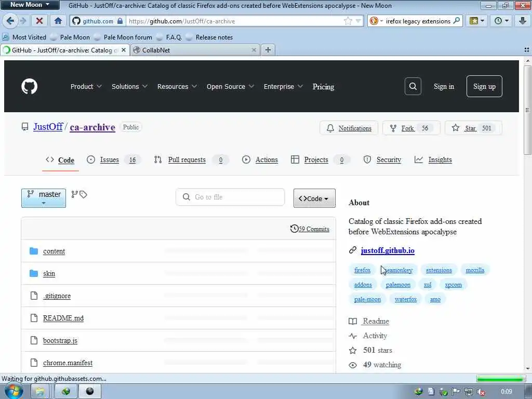The height and width of the screenshot is (399, 532).
Task: Click the eye icon beside 49 watching
Action: [353, 365]
